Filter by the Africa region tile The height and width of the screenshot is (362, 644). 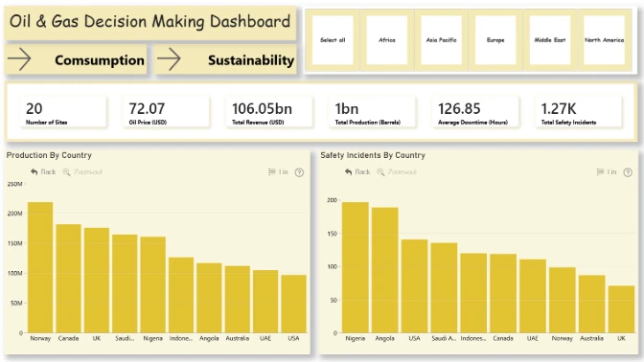point(387,40)
